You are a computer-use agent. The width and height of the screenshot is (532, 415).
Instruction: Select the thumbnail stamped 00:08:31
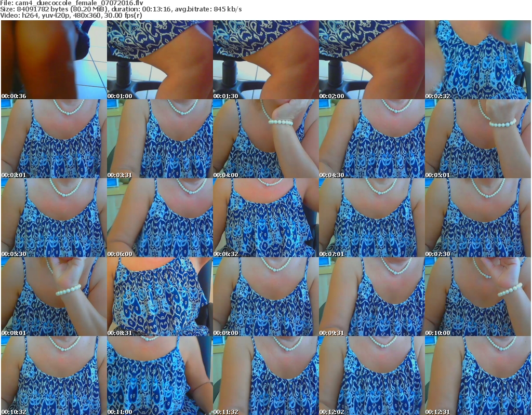pos(160,297)
